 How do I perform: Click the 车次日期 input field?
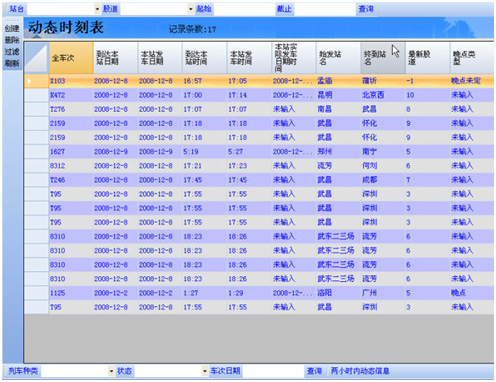[273, 371]
